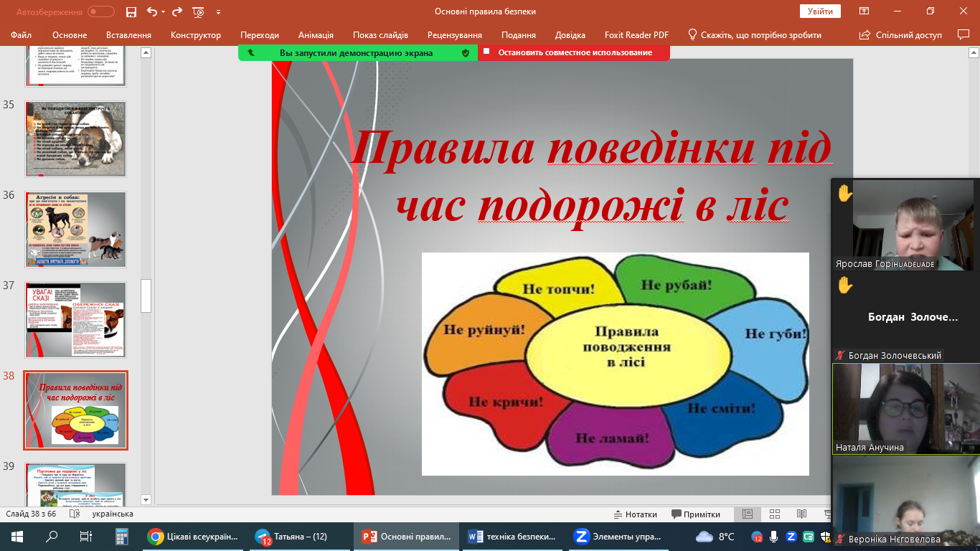Open the Рецензування tab
980x551 pixels.
455,34
